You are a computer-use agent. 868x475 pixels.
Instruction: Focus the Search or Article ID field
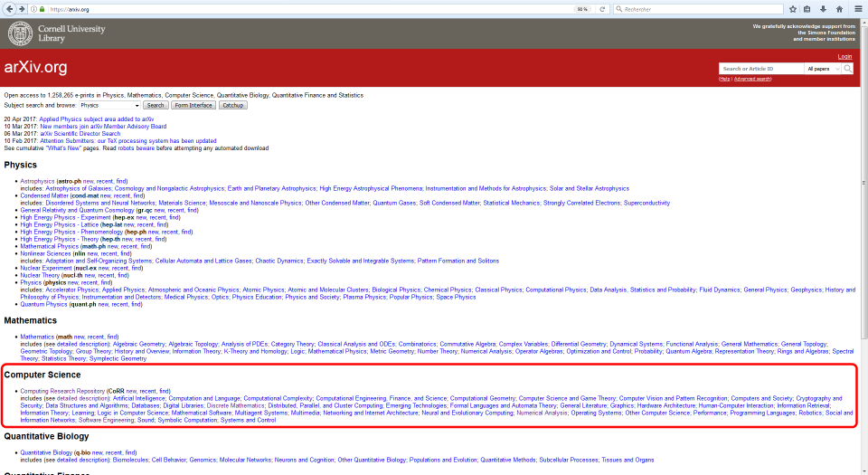[x=761, y=69]
